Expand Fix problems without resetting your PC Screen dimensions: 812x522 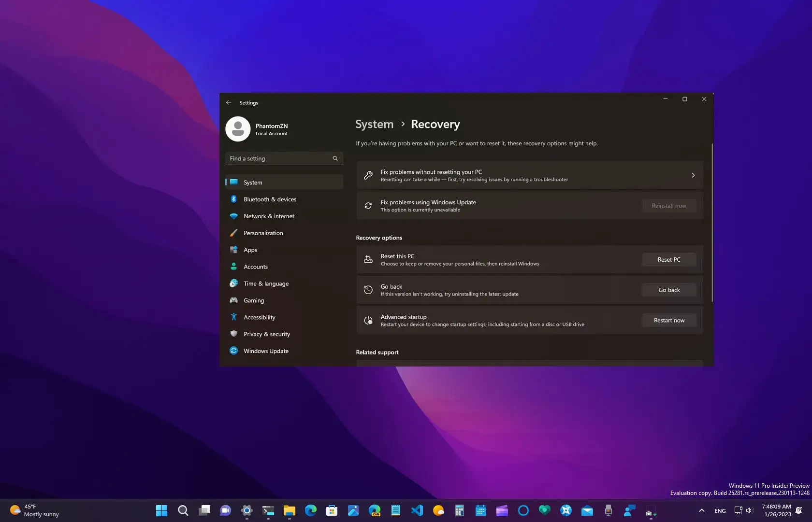click(530, 175)
